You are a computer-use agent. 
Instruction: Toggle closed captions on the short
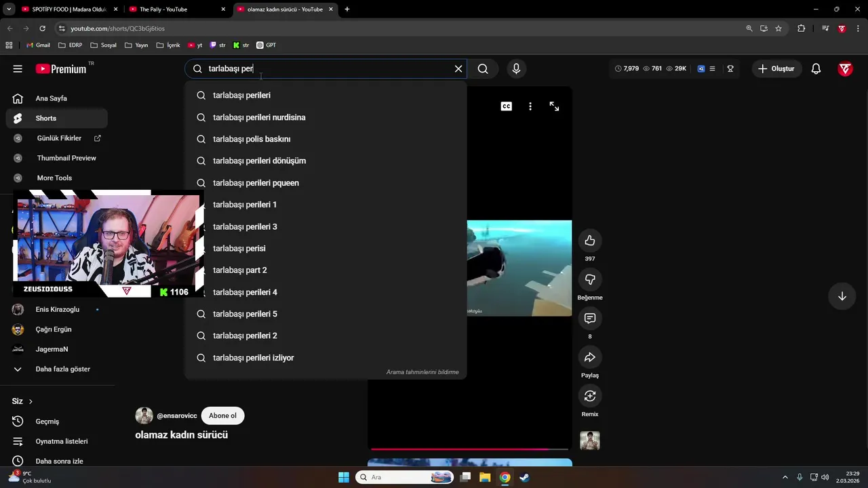point(507,106)
